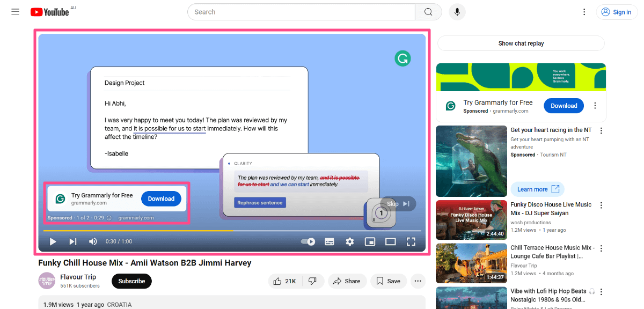
Task: Dislike the video
Action: [313, 281]
